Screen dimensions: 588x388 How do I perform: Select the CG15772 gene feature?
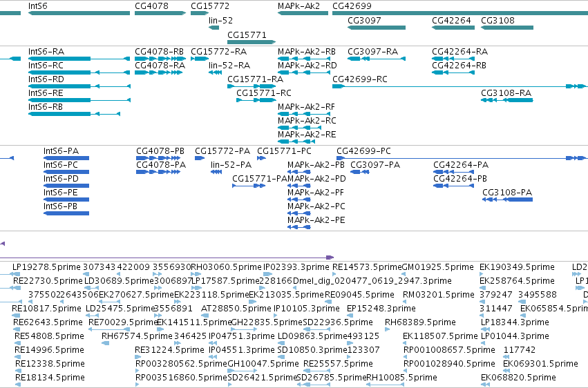tap(200, 13)
